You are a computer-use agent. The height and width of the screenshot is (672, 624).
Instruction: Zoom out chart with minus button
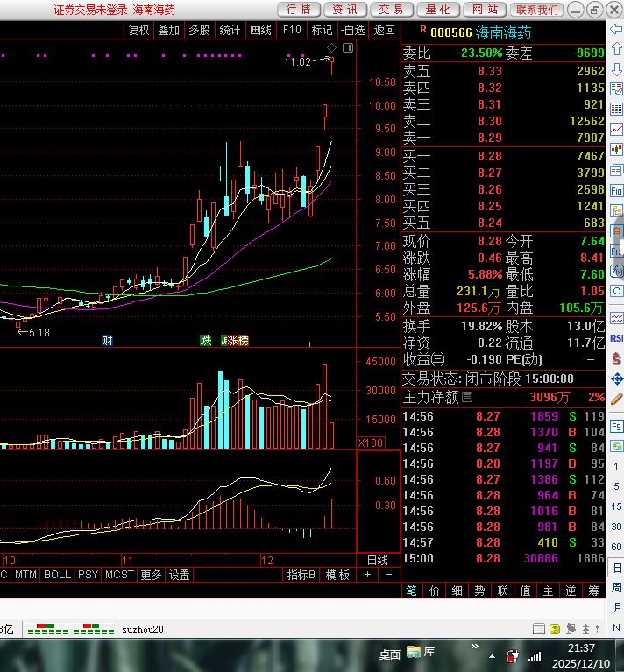(x=389, y=575)
